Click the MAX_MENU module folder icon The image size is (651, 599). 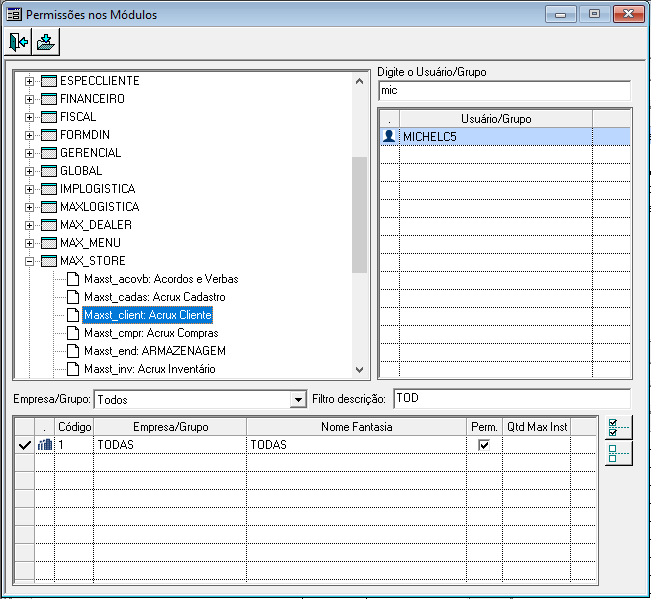pos(49,243)
